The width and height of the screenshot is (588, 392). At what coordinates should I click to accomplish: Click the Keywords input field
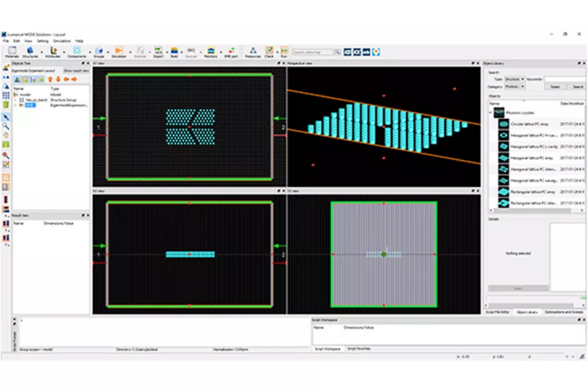[x=564, y=79]
